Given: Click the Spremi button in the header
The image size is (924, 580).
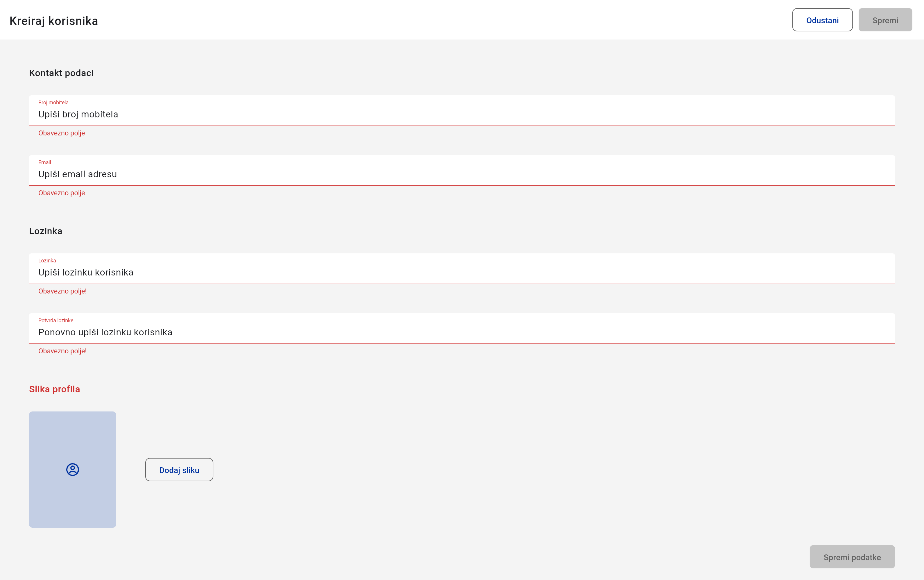Looking at the screenshot, I should (x=885, y=20).
